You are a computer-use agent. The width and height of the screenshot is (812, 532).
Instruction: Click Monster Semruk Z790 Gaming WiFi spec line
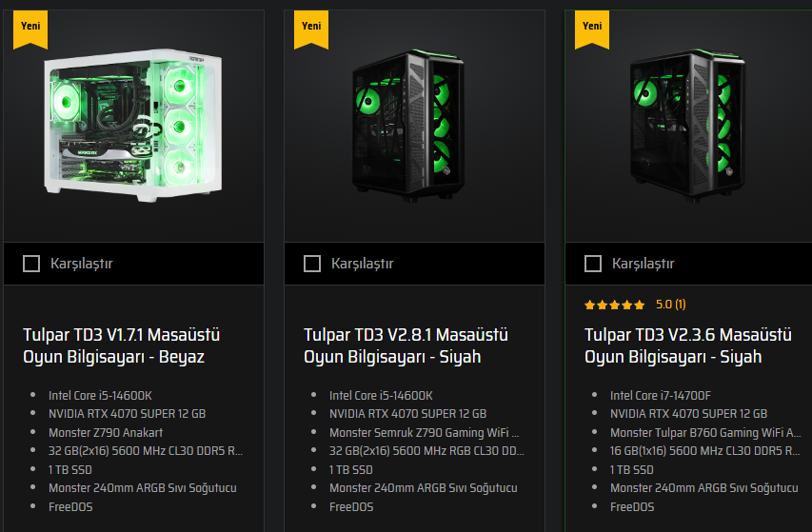click(425, 433)
